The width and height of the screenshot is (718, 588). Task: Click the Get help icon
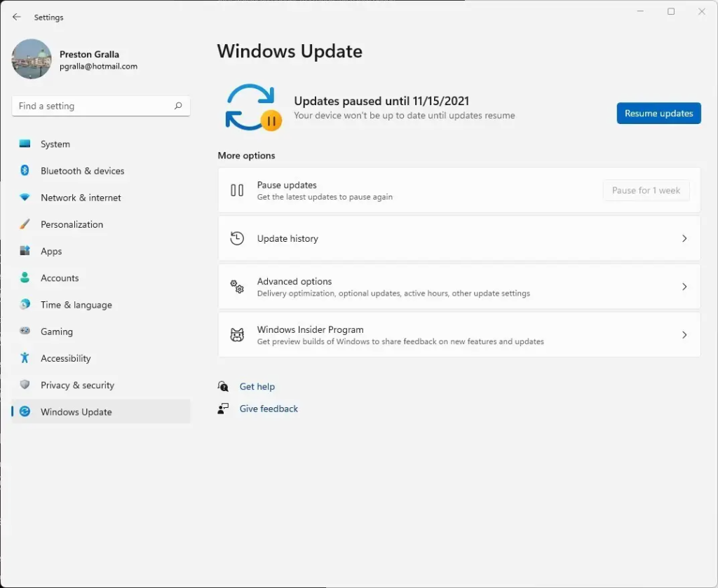[223, 386]
